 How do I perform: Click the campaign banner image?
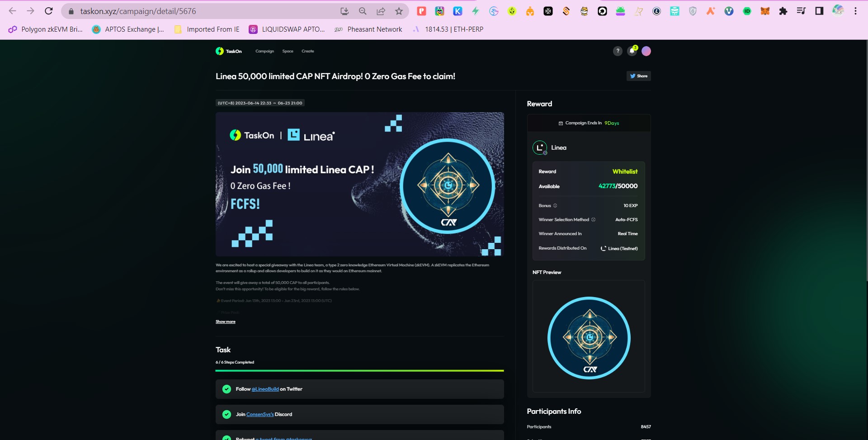(360, 185)
